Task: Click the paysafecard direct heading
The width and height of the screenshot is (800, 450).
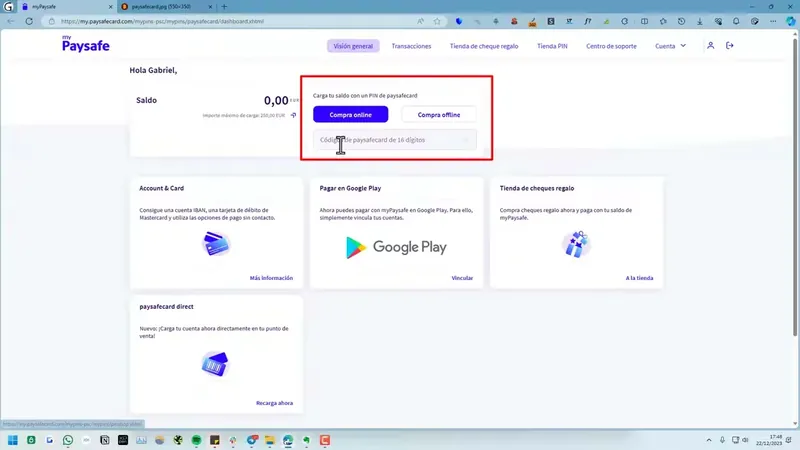Action: (x=166, y=307)
